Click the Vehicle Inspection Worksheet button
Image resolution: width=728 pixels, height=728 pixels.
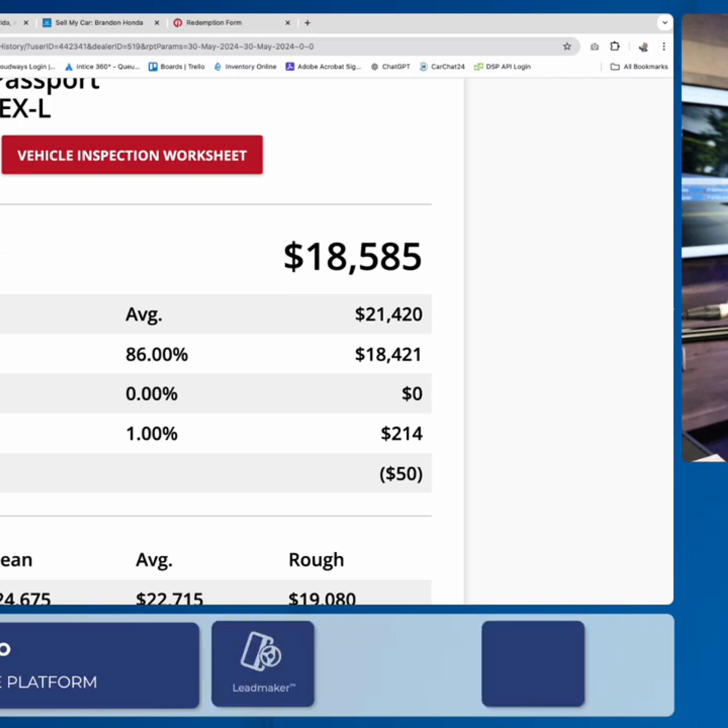[132, 155]
